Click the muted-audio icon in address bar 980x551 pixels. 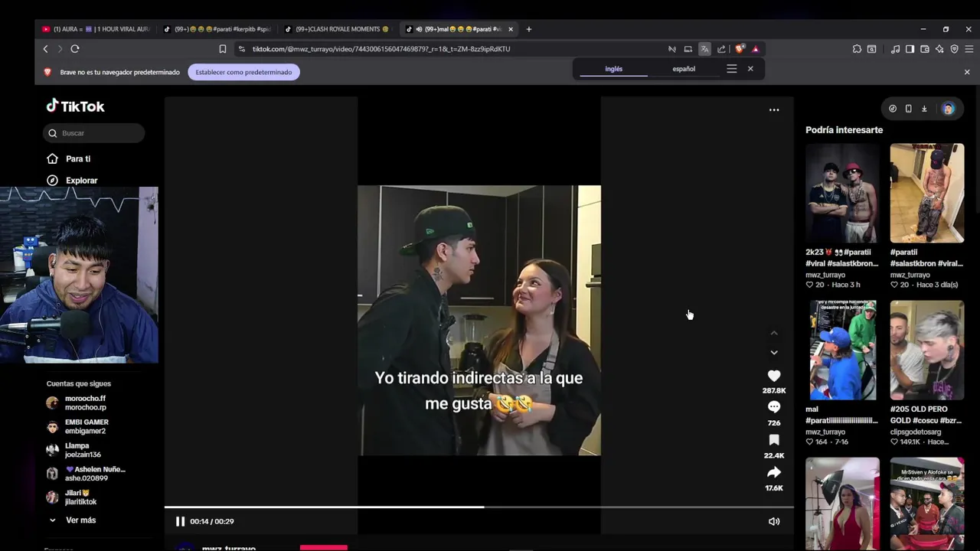672,49
